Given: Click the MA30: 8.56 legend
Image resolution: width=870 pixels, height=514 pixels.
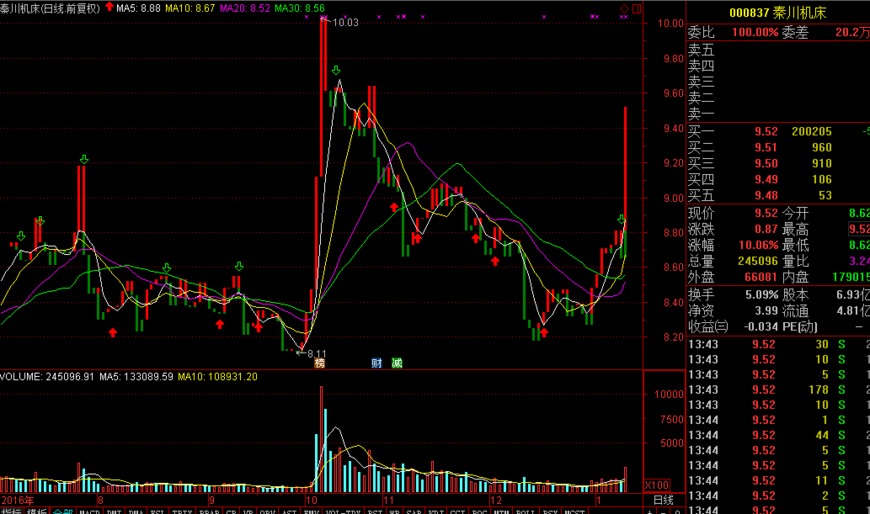Looking at the screenshot, I should coord(300,8).
